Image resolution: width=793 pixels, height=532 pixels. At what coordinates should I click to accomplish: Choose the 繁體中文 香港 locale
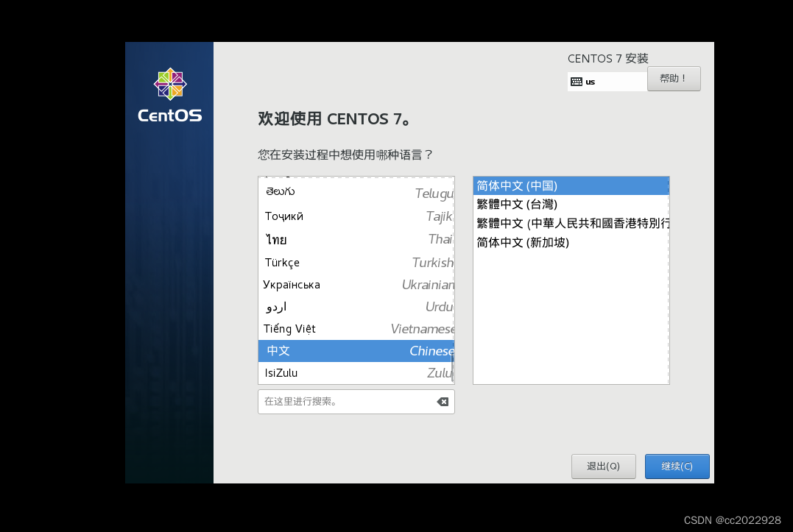click(x=571, y=223)
